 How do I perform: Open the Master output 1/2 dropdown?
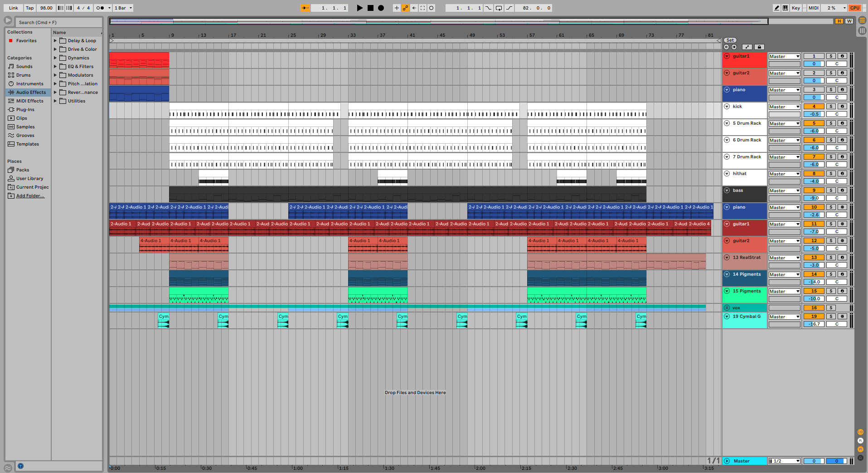[x=784, y=461]
